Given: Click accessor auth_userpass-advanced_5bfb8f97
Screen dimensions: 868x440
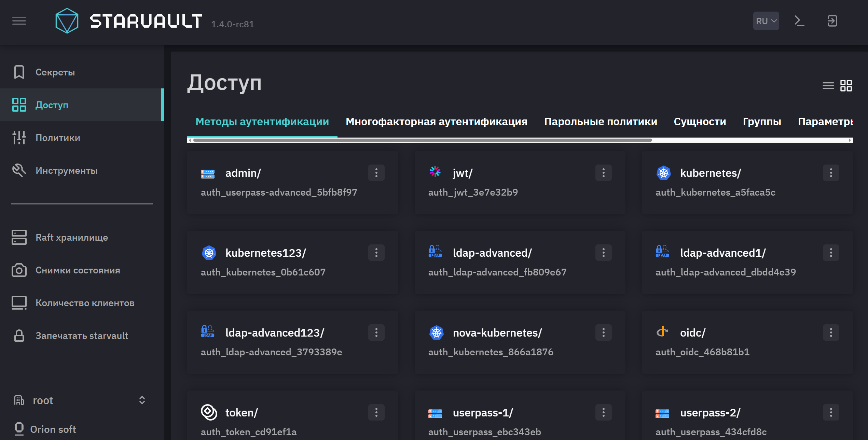Looking at the screenshot, I should click(x=279, y=192).
